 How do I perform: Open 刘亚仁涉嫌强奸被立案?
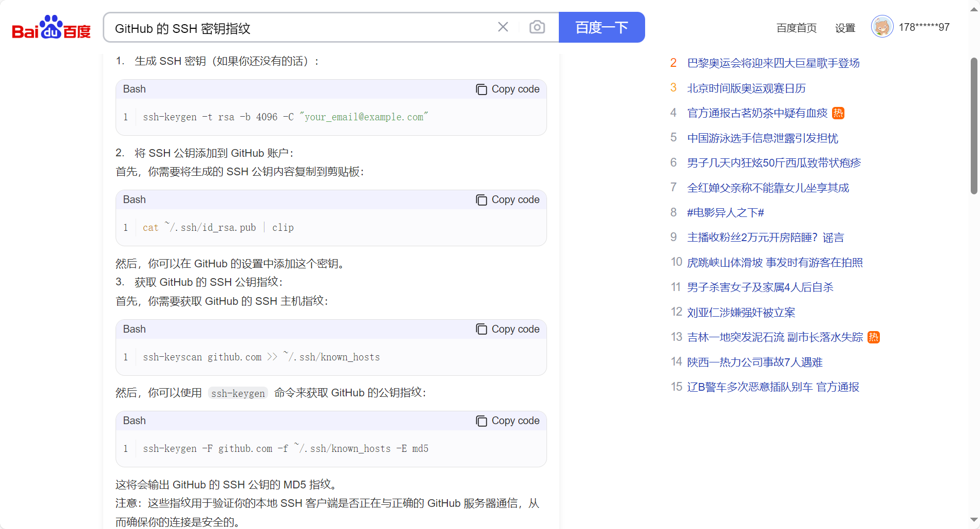pos(741,313)
